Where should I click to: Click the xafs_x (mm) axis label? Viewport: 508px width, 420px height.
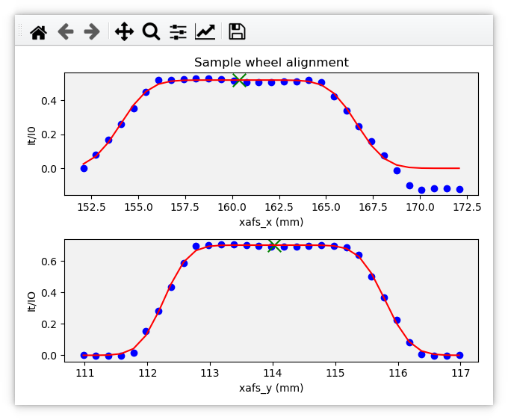[271, 222]
